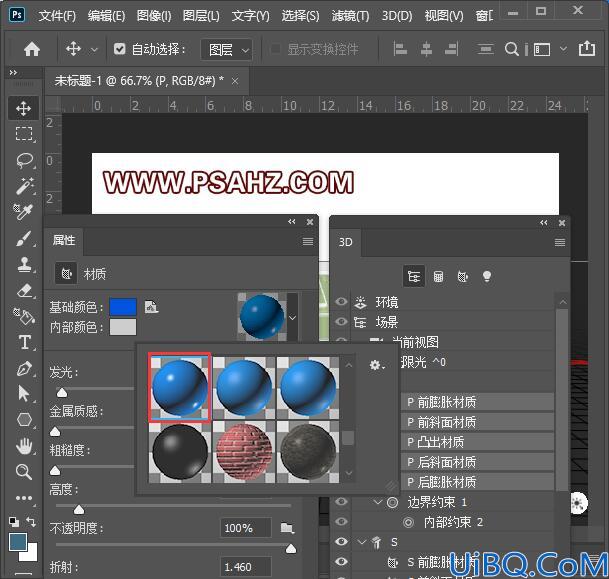Select the Hand tool
Viewport: 609px width, 579px height.
click(x=24, y=446)
